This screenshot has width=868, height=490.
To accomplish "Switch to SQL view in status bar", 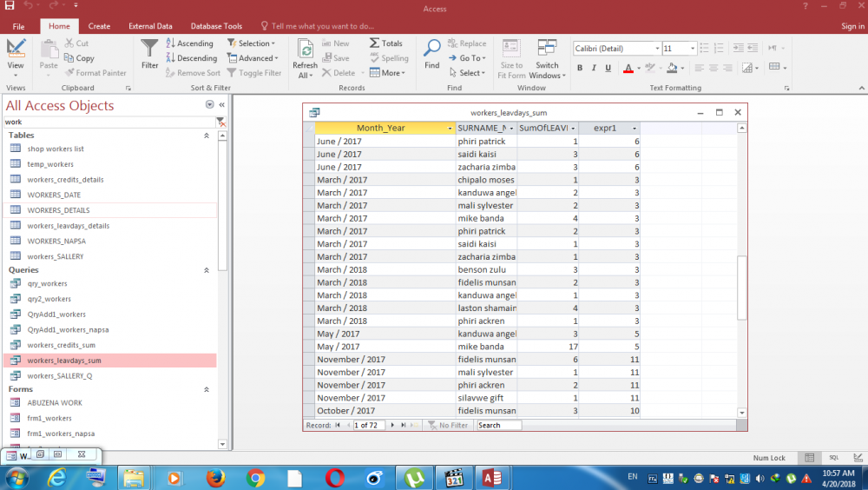I will pos(833,457).
